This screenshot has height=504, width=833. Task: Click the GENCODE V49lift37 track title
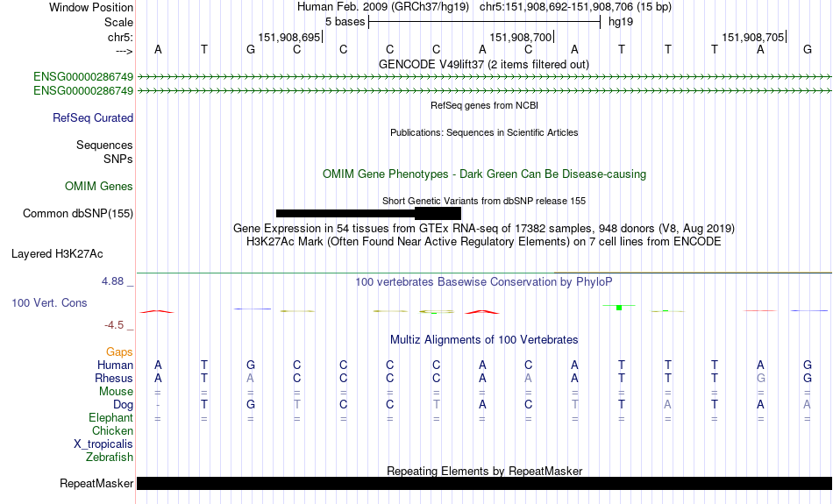483,64
